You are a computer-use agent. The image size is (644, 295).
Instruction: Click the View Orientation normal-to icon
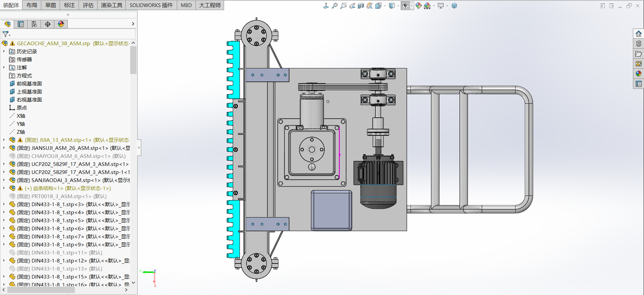coord(326,6)
